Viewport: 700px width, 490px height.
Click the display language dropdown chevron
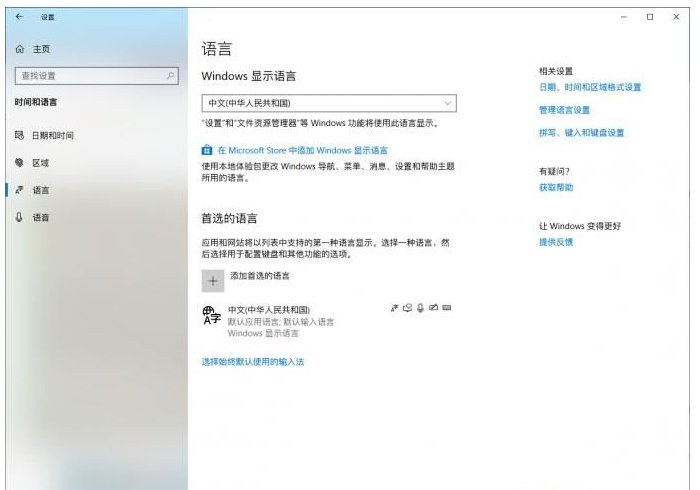click(447, 104)
